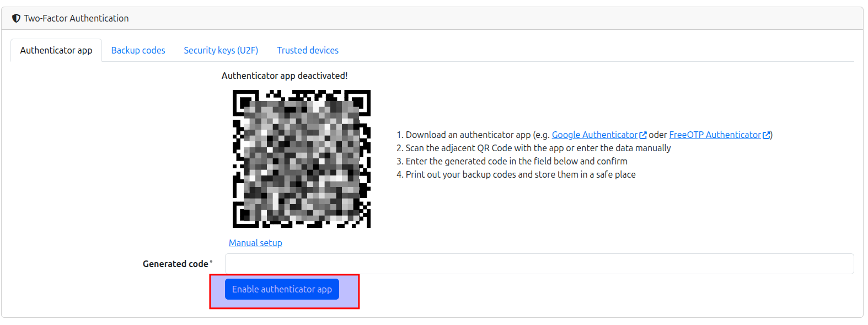
Task: Open the Manual setup link
Action: coord(255,243)
